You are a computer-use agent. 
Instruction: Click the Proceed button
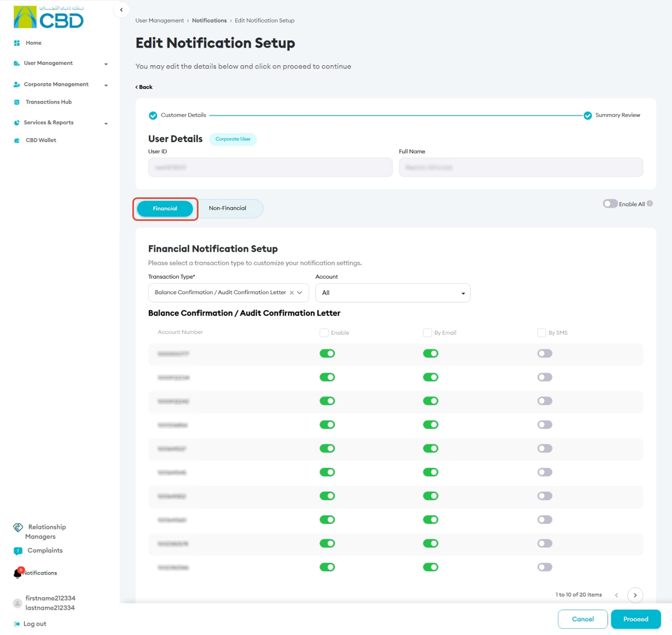pyautogui.click(x=636, y=619)
